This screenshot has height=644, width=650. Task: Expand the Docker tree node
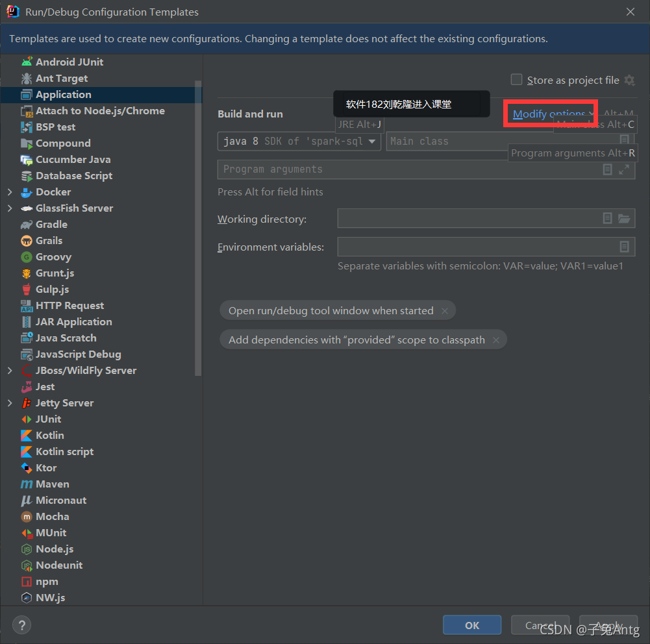(10, 192)
